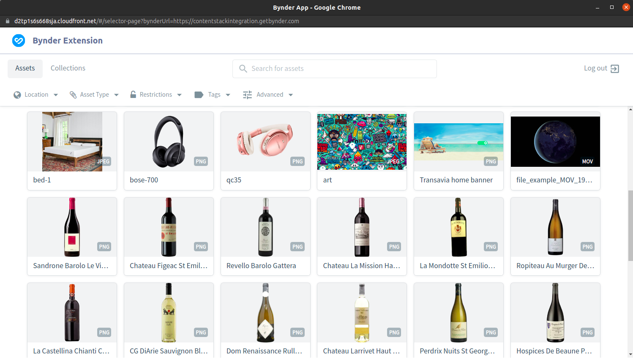Screen dimensions: 633x364
Task: Select the La Castellina Chianti thumbnail
Action: coord(72,312)
